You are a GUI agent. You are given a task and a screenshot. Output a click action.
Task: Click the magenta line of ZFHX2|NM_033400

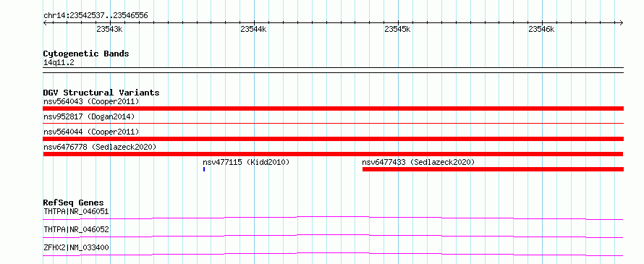point(333,254)
